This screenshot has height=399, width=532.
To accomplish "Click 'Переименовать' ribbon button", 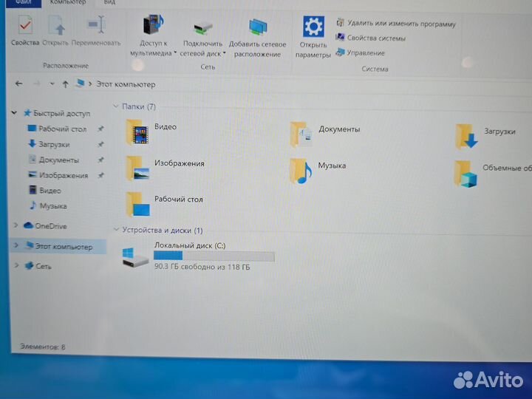I will tap(96, 30).
